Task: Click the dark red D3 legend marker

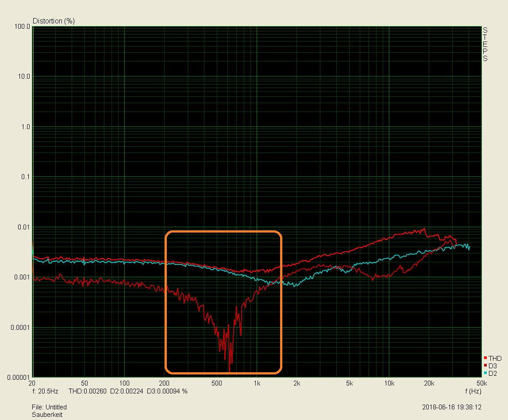Action: (485, 365)
